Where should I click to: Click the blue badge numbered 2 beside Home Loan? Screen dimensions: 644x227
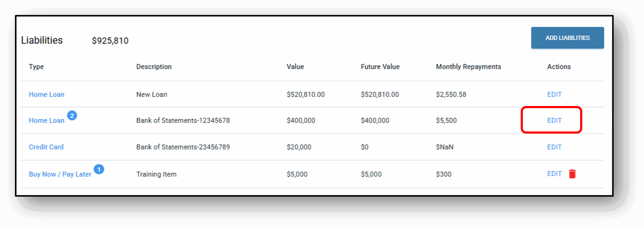pos(72,116)
